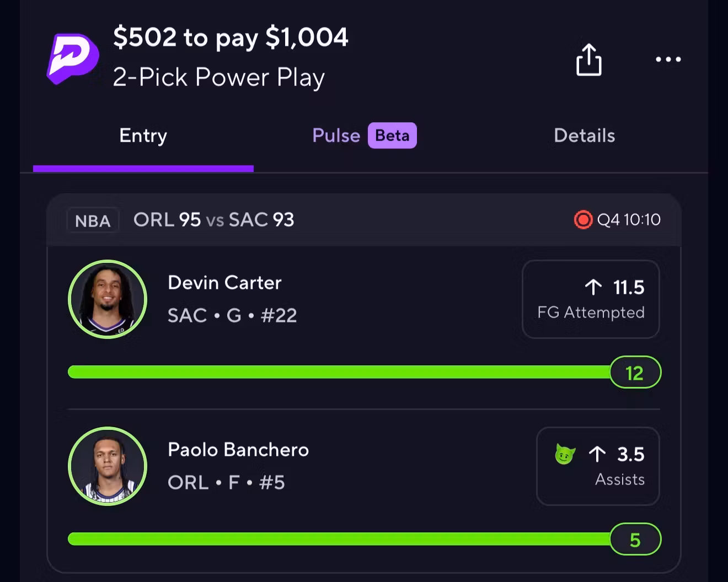The width and height of the screenshot is (728, 582).
Task: Click Paolo Banchero's progress bar value 5
Action: [x=635, y=540]
